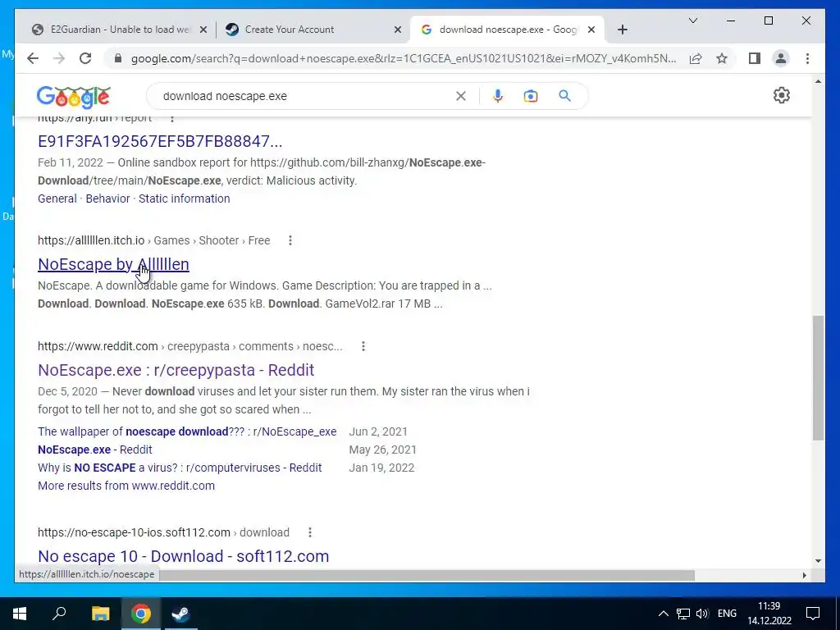Image resolution: width=840 pixels, height=630 pixels.
Task: Click the https://alllllen.itch.io breadcrumb URL text
Action: [91, 240]
